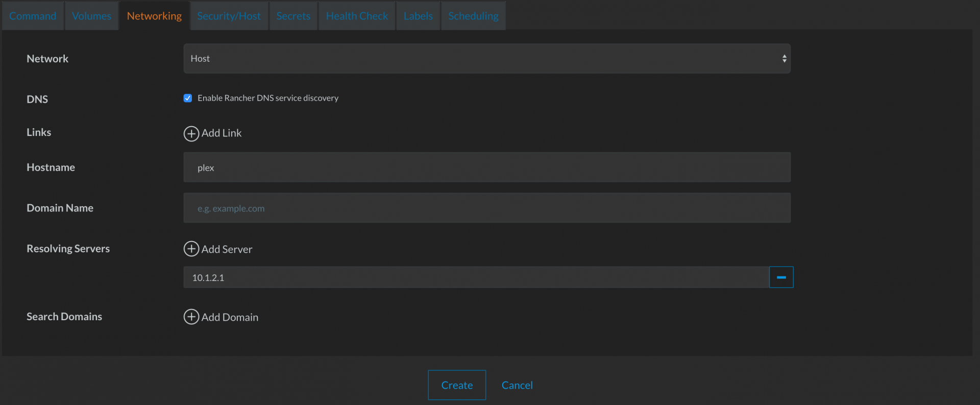The height and width of the screenshot is (405, 980).
Task: Click the Hostname label
Action: pyautogui.click(x=51, y=168)
